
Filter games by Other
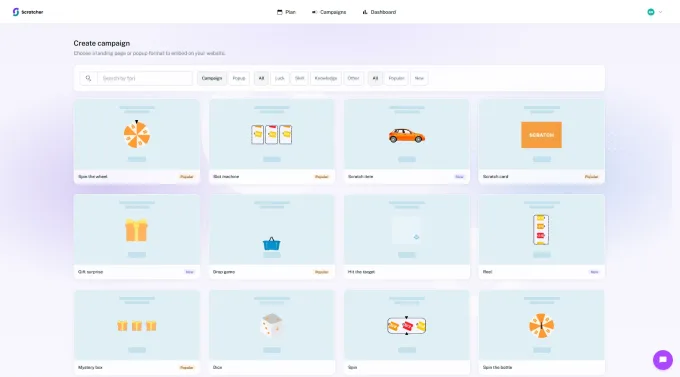(x=353, y=79)
